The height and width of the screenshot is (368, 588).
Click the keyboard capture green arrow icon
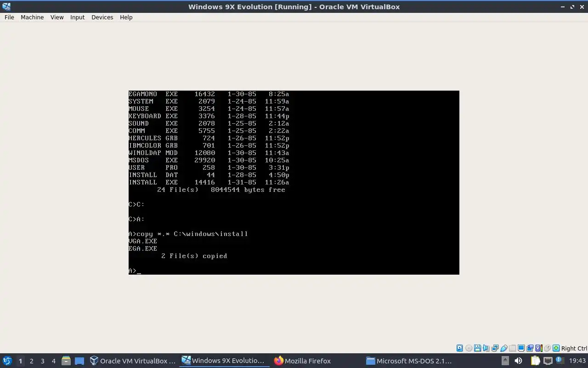pos(556,348)
